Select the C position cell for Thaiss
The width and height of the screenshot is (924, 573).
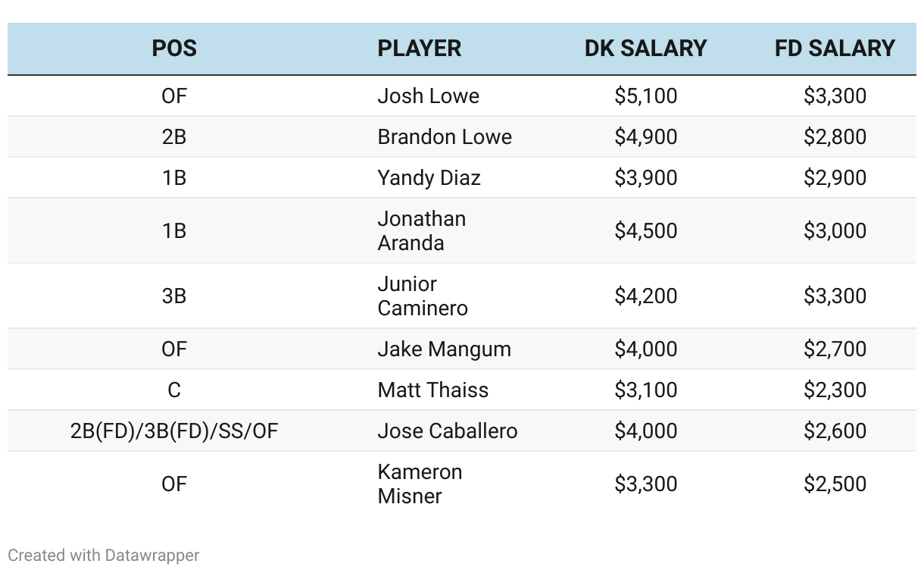pos(174,390)
